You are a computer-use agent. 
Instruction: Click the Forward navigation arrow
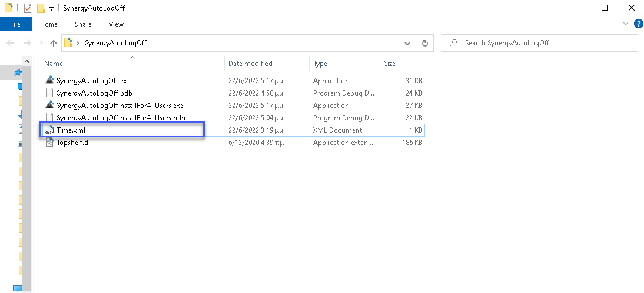(x=27, y=43)
